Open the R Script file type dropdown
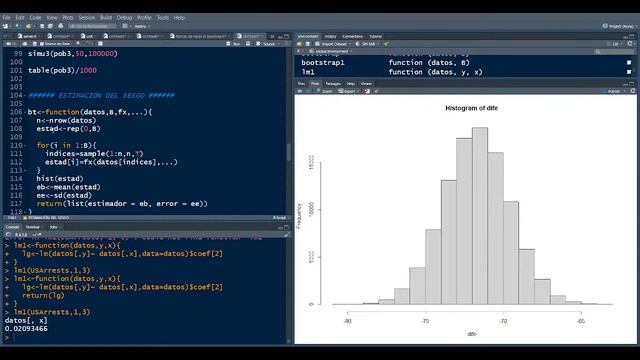The image size is (640, 360). (280, 218)
